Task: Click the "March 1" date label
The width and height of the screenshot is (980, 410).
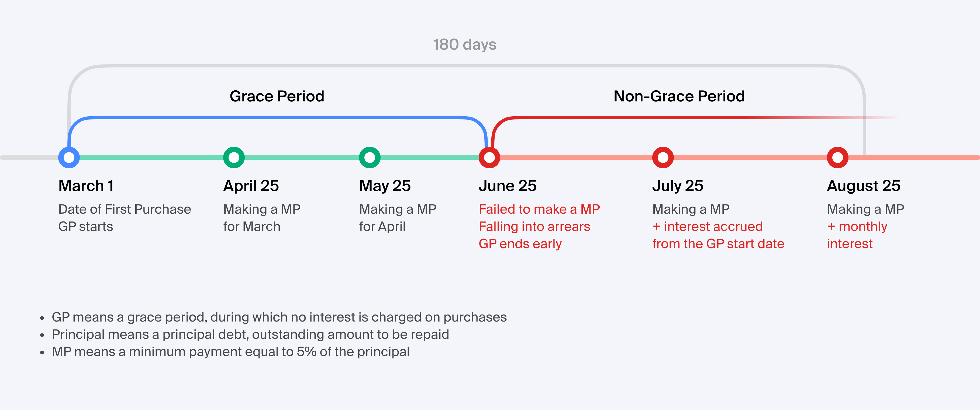Action: pos(86,186)
